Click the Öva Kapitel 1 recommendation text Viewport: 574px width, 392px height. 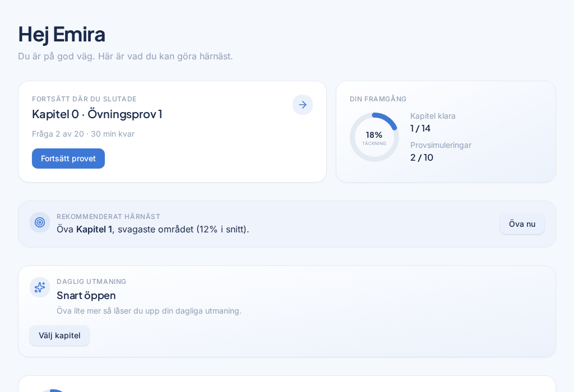point(152,229)
